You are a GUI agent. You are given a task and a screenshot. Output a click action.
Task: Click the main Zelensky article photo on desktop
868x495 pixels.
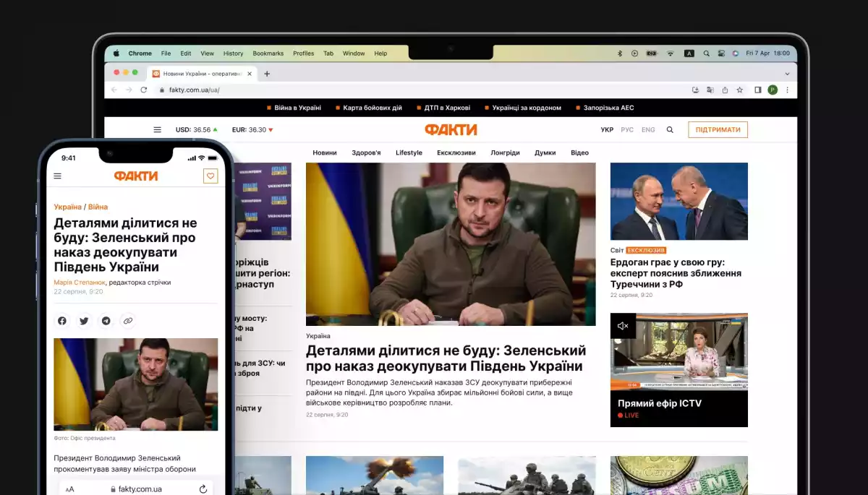pyautogui.click(x=451, y=244)
